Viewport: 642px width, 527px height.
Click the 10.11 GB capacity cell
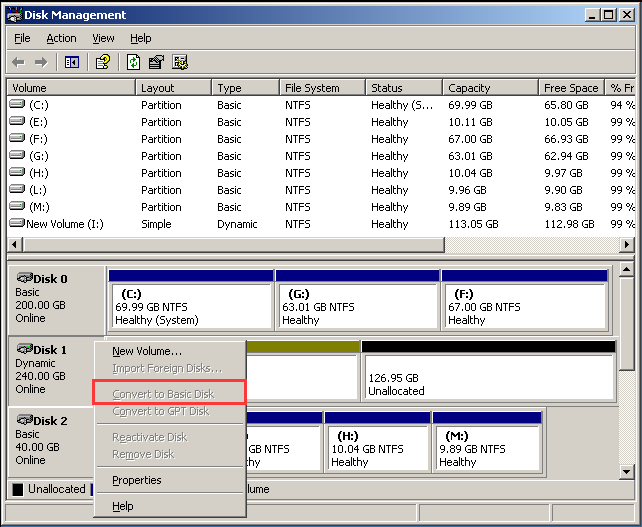click(x=470, y=122)
